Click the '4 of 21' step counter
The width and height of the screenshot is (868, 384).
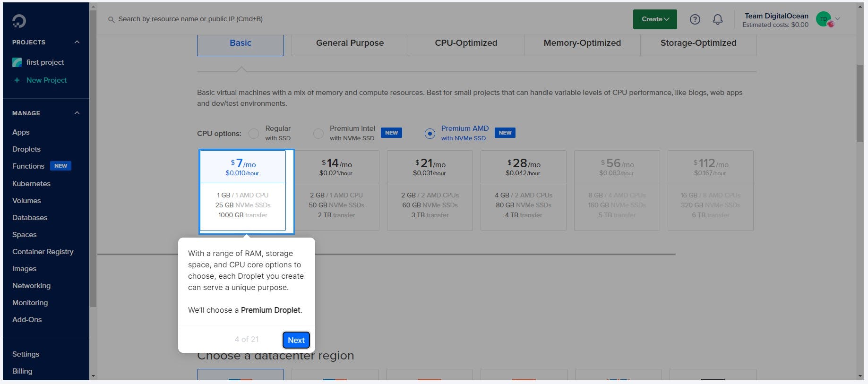pyautogui.click(x=247, y=340)
